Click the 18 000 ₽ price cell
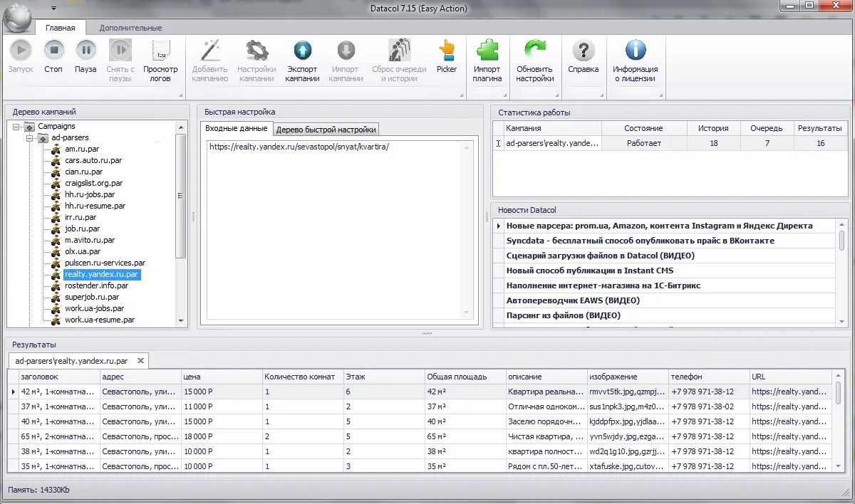Screen dimensions: 855x504 [222, 436]
